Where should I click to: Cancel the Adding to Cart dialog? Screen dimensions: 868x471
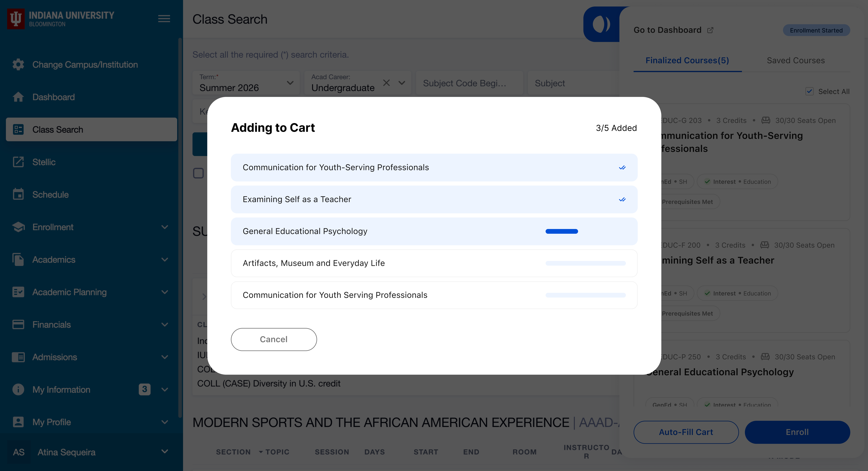274,339
